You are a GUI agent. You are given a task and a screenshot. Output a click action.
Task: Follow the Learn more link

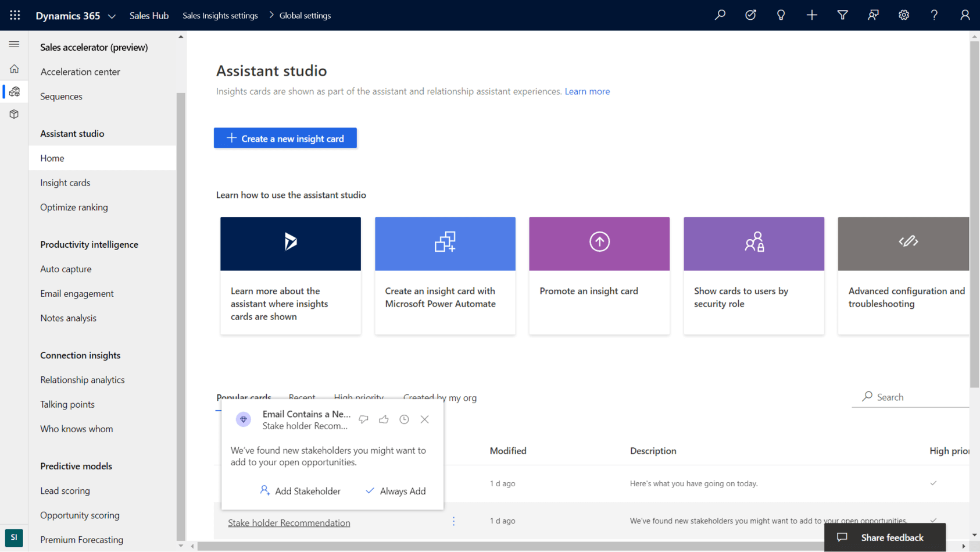click(587, 91)
